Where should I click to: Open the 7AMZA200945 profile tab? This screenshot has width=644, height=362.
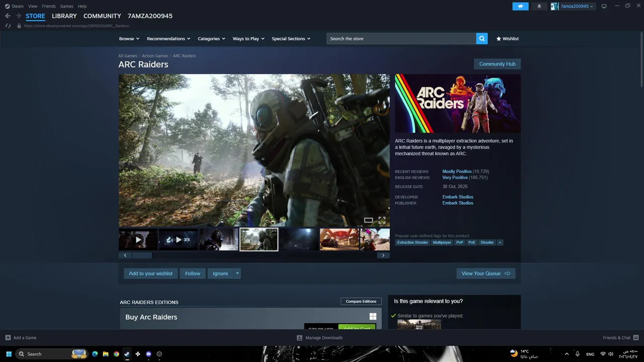[x=150, y=16]
